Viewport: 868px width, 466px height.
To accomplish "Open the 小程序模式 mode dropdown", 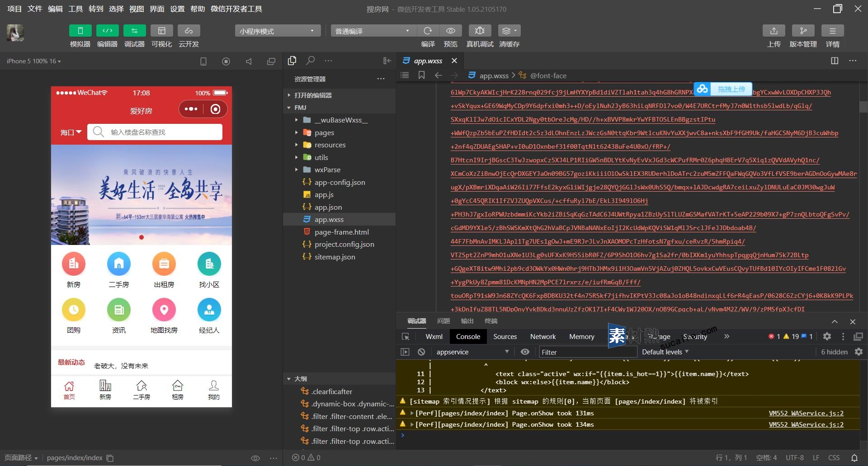I will 278,31.
